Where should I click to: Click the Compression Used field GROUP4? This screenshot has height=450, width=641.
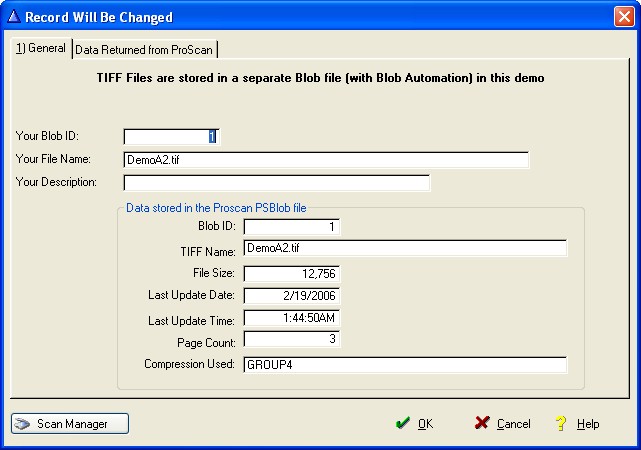(405, 365)
